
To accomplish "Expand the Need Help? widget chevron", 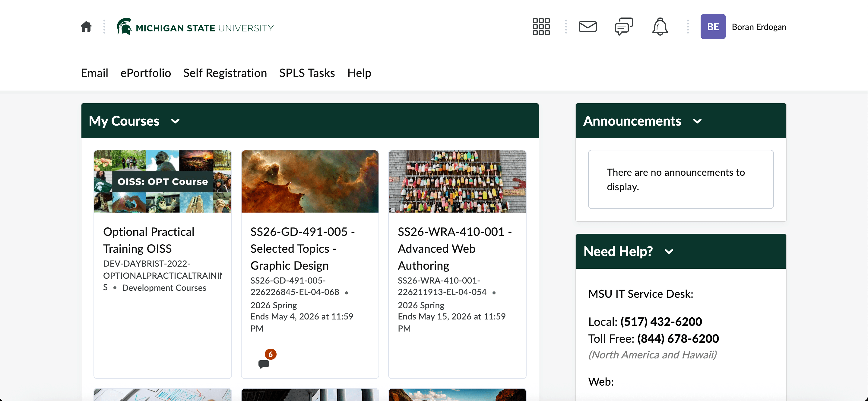I will tap(669, 252).
